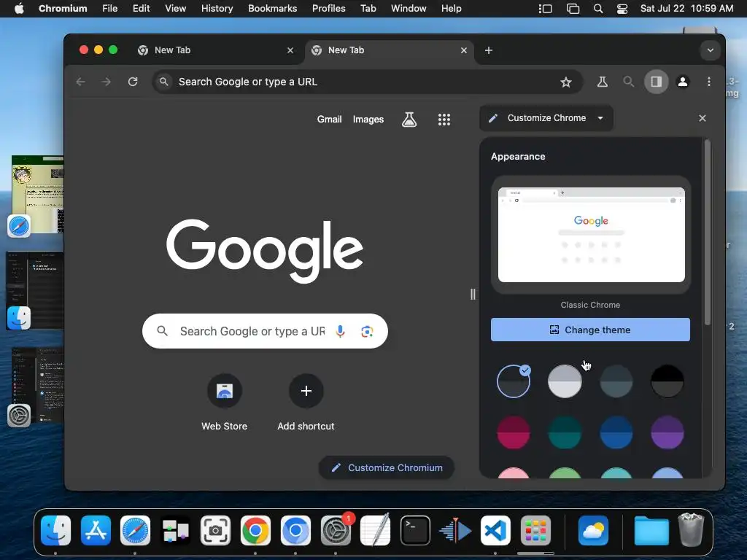The height and width of the screenshot is (560, 747).
Task: Open Chrome Labs flask icon in toolbar
Action: 602,82
